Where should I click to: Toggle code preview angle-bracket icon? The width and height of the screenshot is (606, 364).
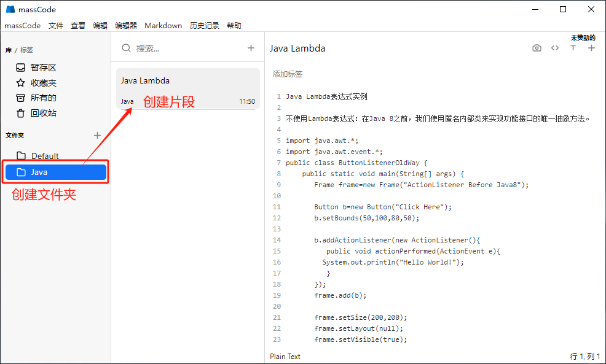pos(555,48)
